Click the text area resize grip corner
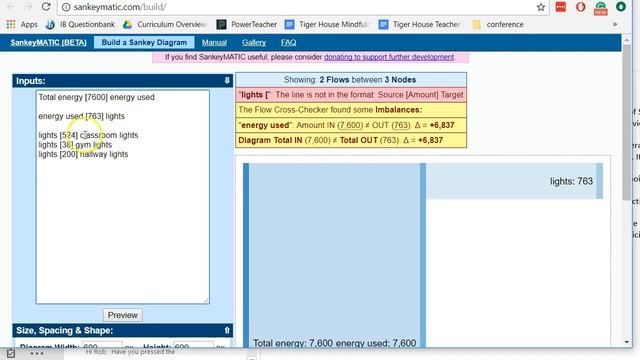Image resolution: width=640 pixels, height=360 pixels. click(206, 300)
